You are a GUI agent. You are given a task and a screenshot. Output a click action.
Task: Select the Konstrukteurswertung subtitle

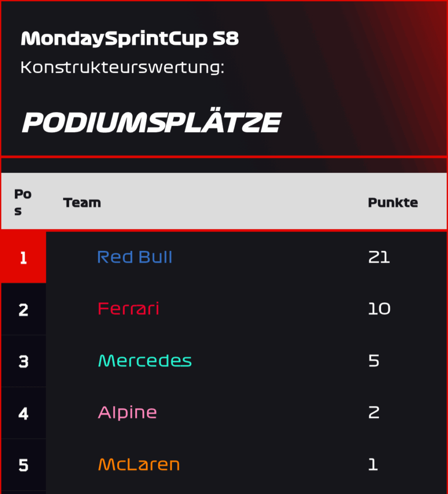pyautogui.click(x=122, y=68)
